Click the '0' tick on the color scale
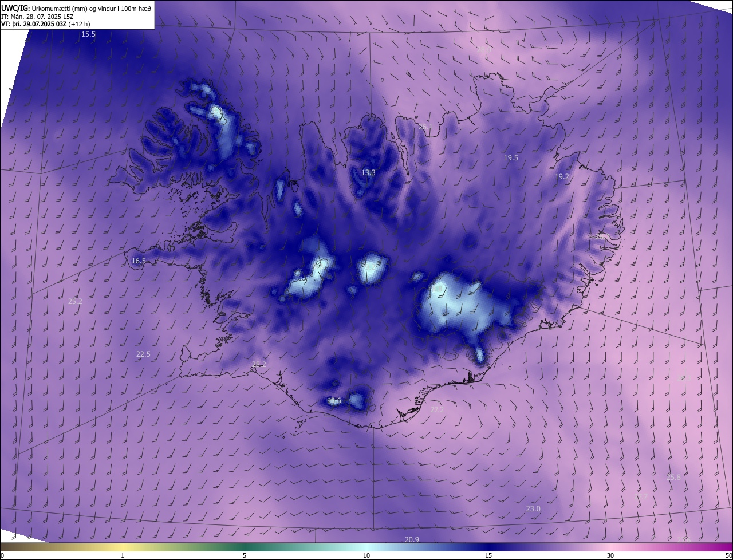This screenshot has width=733, height=560. (x=2, y=555)
